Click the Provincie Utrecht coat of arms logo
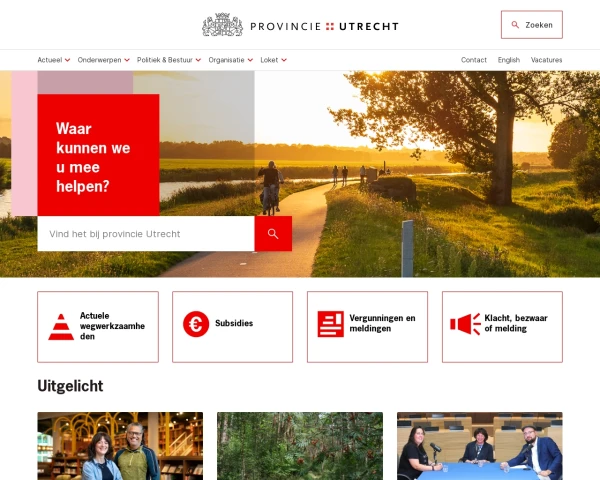 coord(222,25)
